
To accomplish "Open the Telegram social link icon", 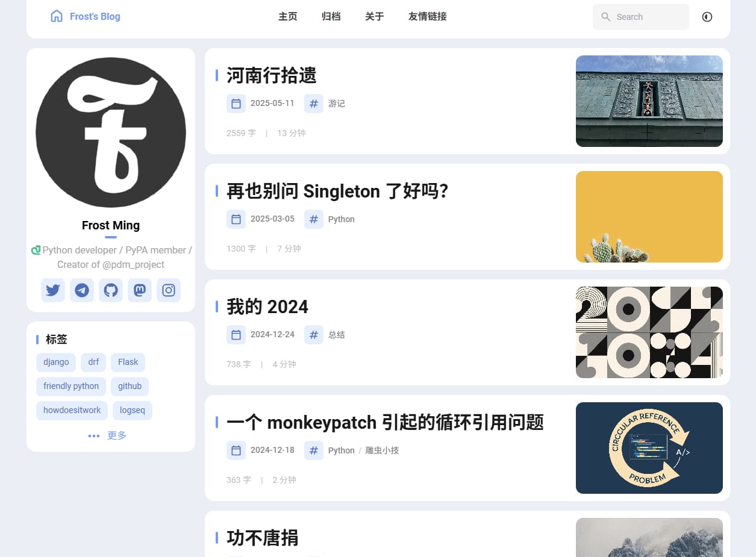I will click(82, 290).
